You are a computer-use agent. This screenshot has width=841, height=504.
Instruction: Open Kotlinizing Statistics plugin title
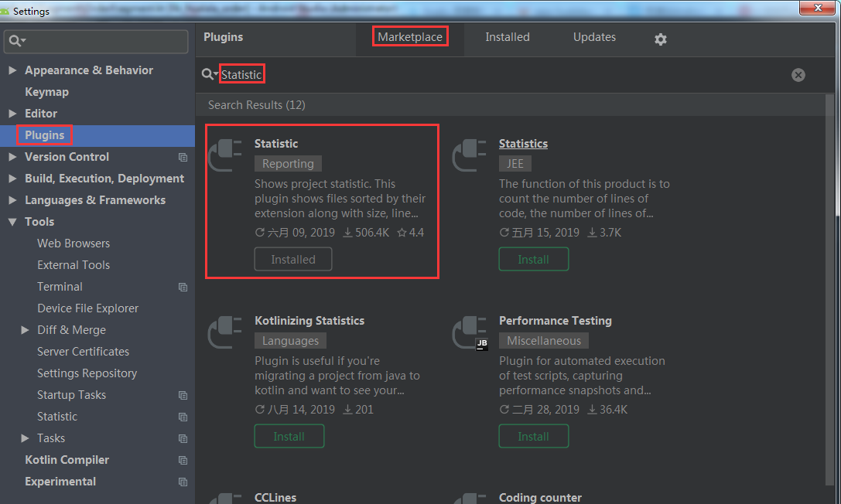coord(309,320)
